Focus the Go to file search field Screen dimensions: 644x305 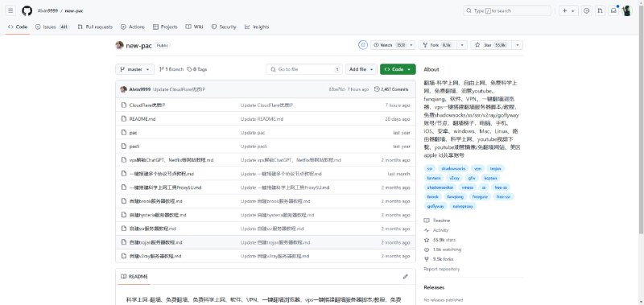point(304,69)
